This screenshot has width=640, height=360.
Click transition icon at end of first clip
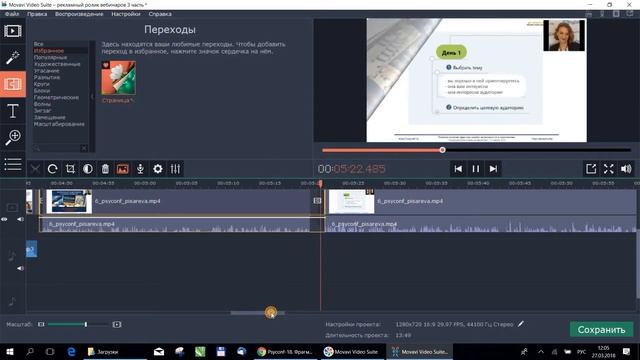click(317, 200)
